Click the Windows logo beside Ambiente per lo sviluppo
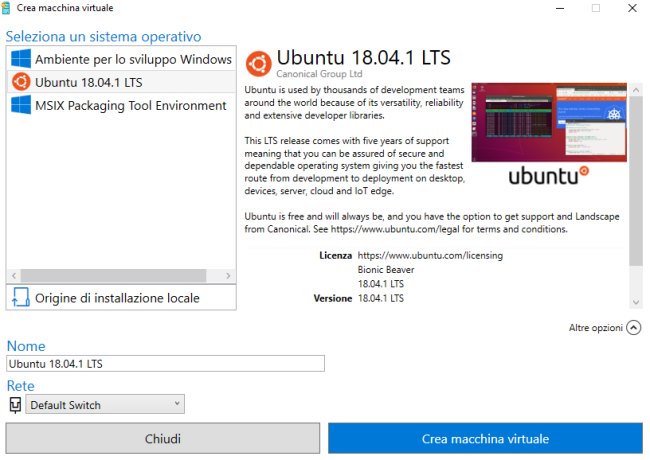The image size is (650, 460). click(21, 58)
